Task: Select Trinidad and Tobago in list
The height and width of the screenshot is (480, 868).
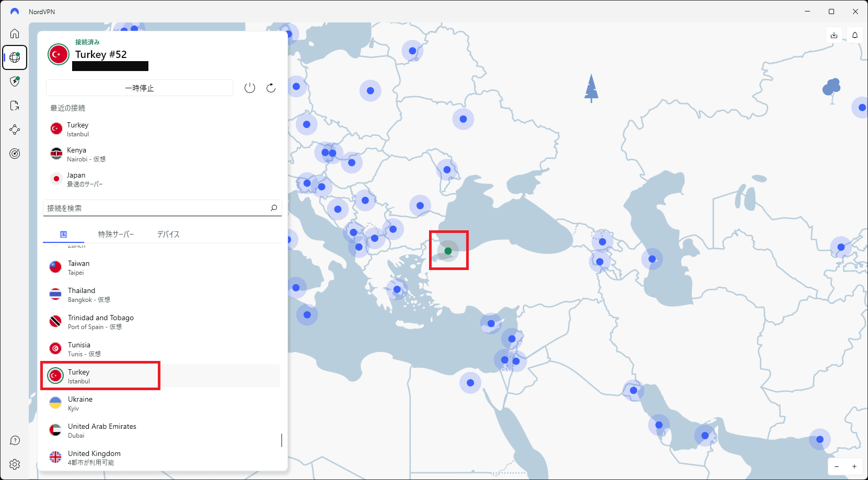Action: (x=162, y=322)
